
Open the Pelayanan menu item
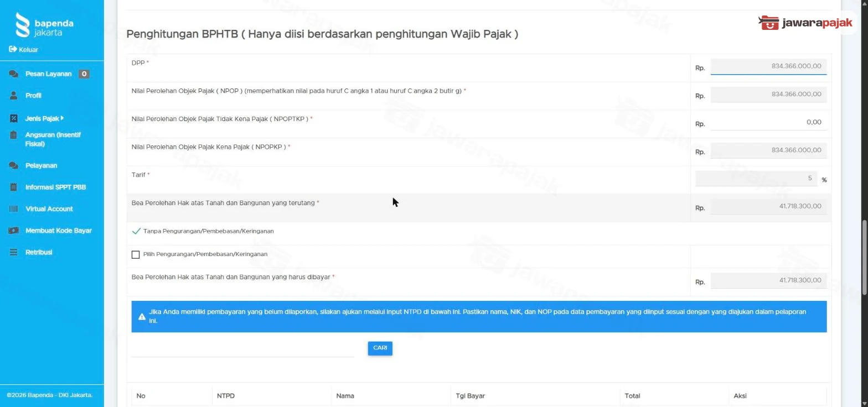tap(41, 165)
